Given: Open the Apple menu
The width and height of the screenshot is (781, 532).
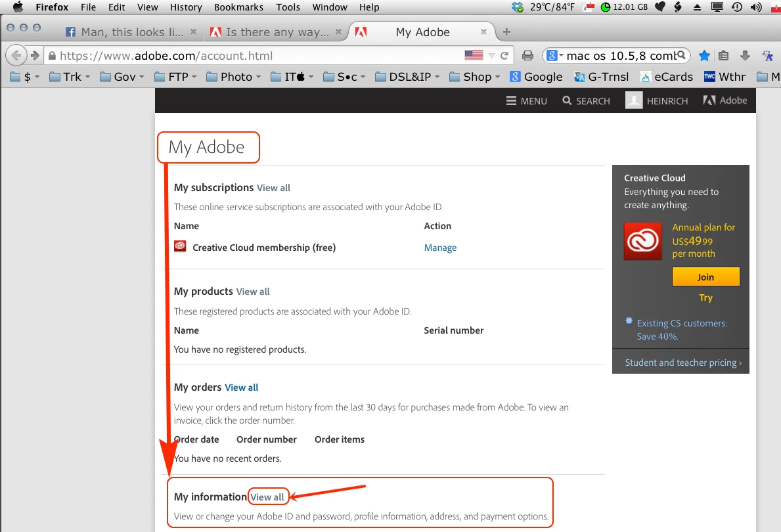Looking at the screenshot, I should point(18,7).
